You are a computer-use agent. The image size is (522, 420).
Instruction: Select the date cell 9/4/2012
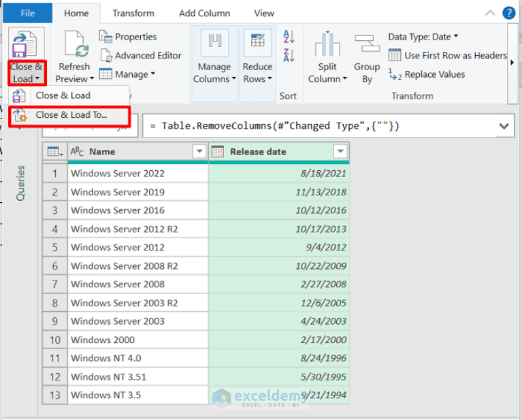pyautogui.click(x=279, y=248)
